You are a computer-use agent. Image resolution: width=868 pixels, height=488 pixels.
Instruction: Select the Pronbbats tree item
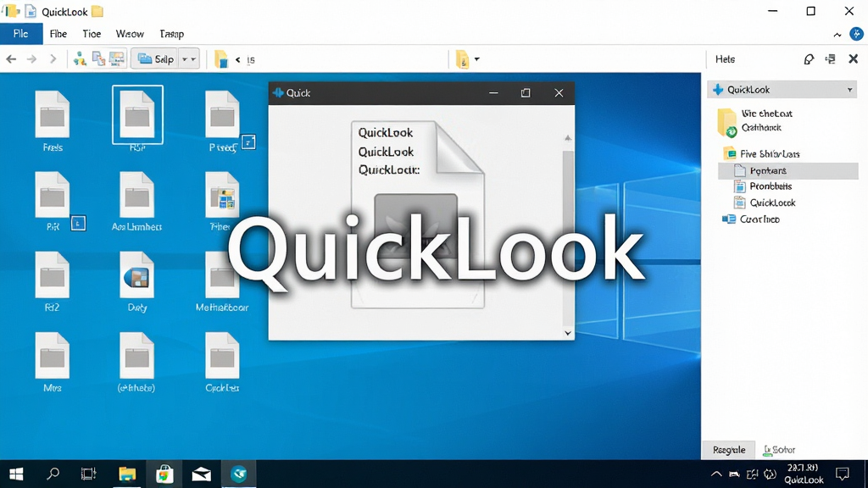763,186
